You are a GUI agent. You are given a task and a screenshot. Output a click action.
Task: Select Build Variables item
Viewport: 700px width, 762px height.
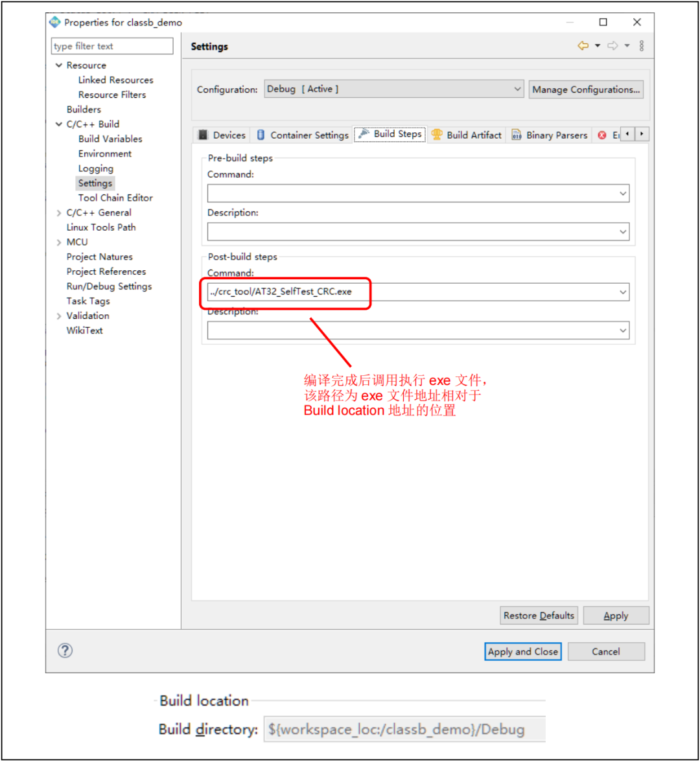(110, 139)
